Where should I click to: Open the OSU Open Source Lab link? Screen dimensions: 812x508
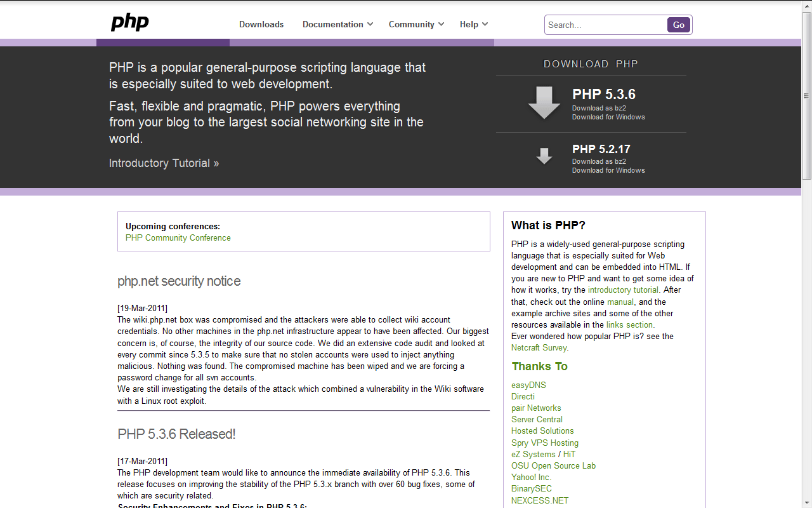coord(553,465)
